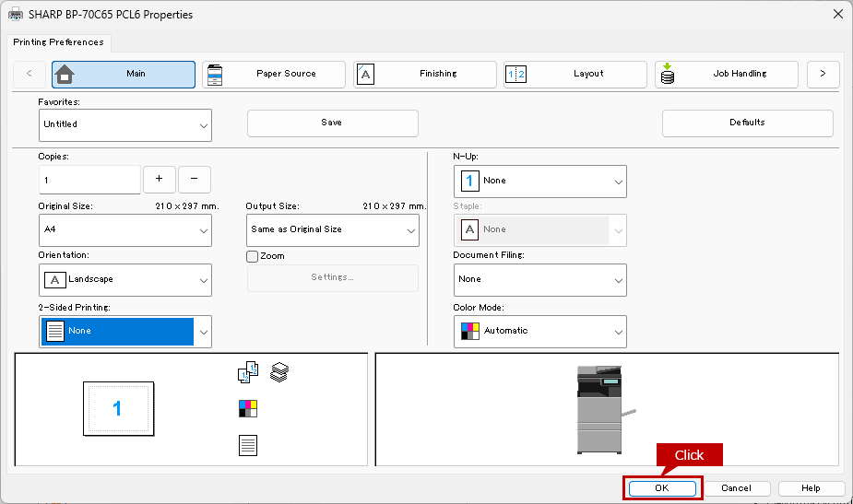Click the Defaults button

tap(748, 123)
